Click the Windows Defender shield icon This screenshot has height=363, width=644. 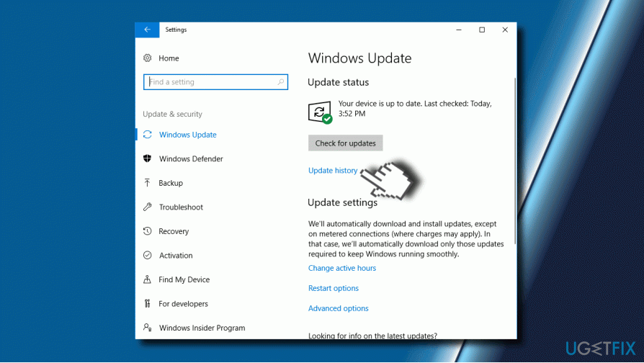pos(148,158)
